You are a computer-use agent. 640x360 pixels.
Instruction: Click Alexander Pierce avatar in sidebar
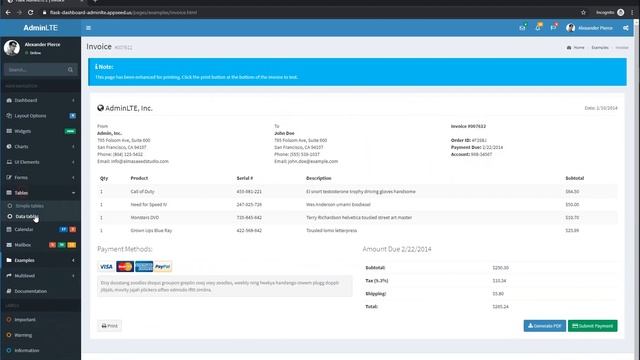12,48
